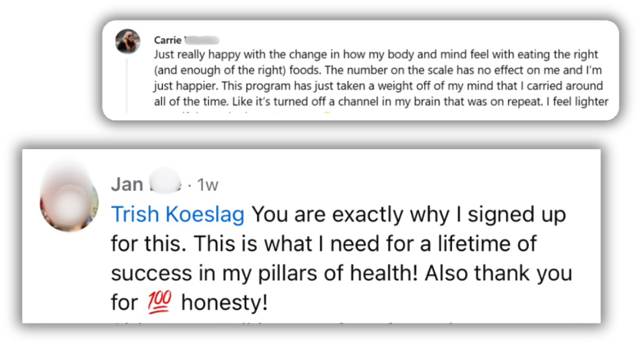The image size is (644, 342).
Task: Click Carrie's profile avatar
Action: [128, 41]
